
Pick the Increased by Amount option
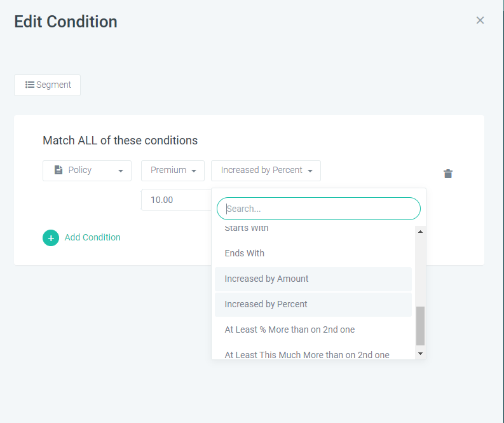pyautogui.click(x=267, y=279)
